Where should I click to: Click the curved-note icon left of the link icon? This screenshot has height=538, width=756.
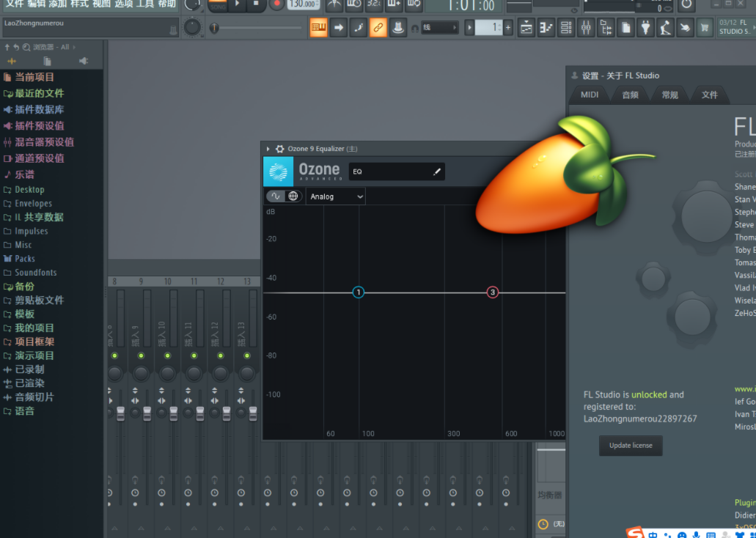tap(359, 28)
